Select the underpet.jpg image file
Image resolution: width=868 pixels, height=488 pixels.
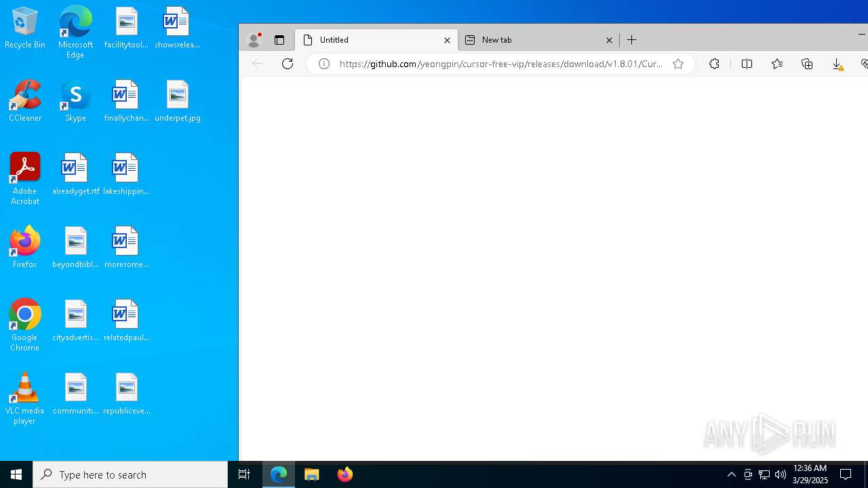[177, 101]
